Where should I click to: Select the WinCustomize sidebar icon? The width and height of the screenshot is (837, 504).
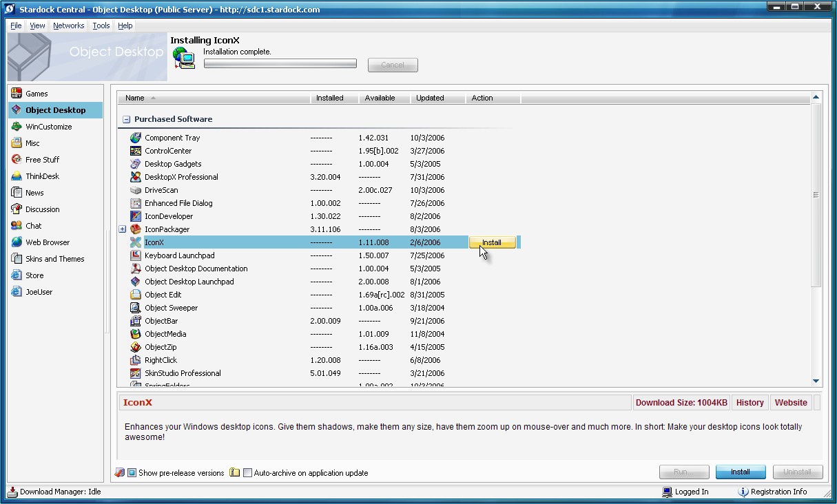point(17,127)
